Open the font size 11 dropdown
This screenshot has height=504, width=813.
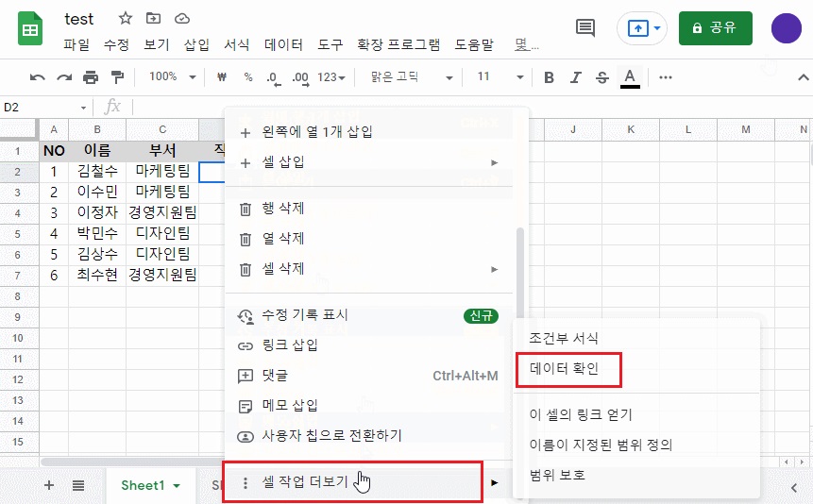(x=500, y=77)
